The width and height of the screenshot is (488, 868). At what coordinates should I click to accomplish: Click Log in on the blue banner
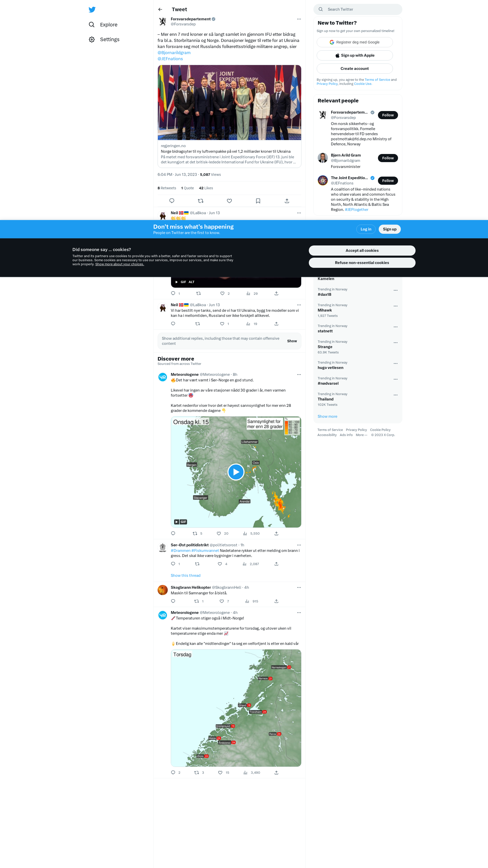point(366,229)
